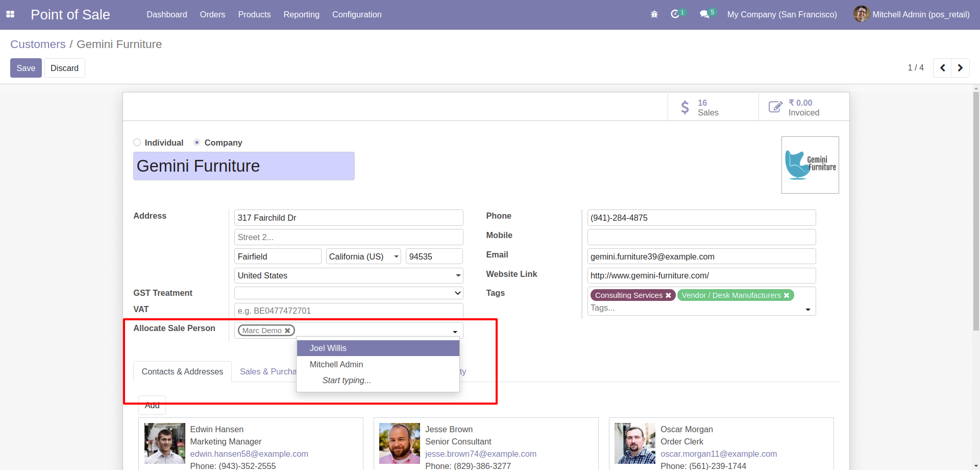Click the Street 2 field
Screen dimensions: 980x470
coord(349,237)
